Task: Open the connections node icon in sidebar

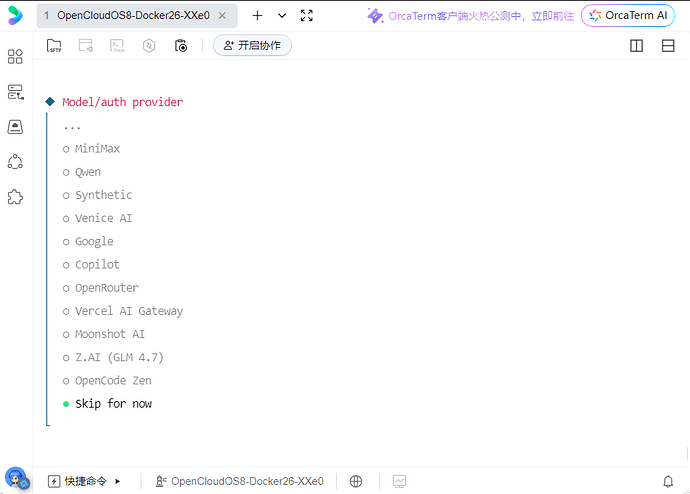Action: 15,162
